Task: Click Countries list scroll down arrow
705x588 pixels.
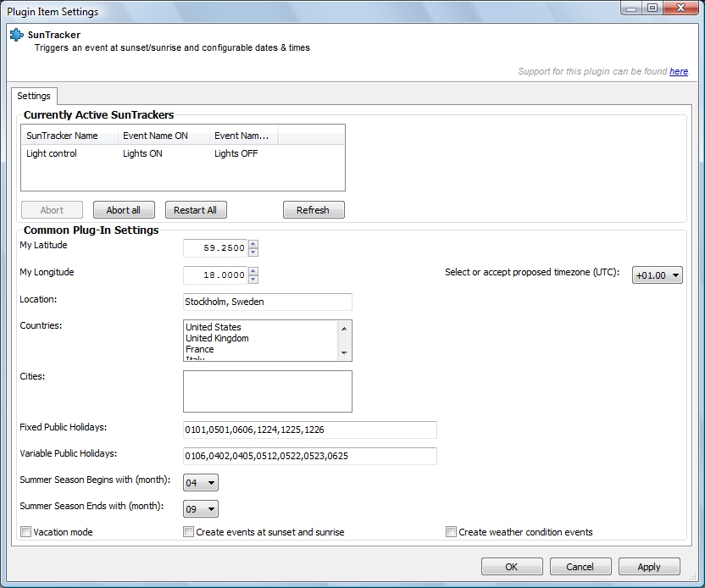Action: pos(344,353)
